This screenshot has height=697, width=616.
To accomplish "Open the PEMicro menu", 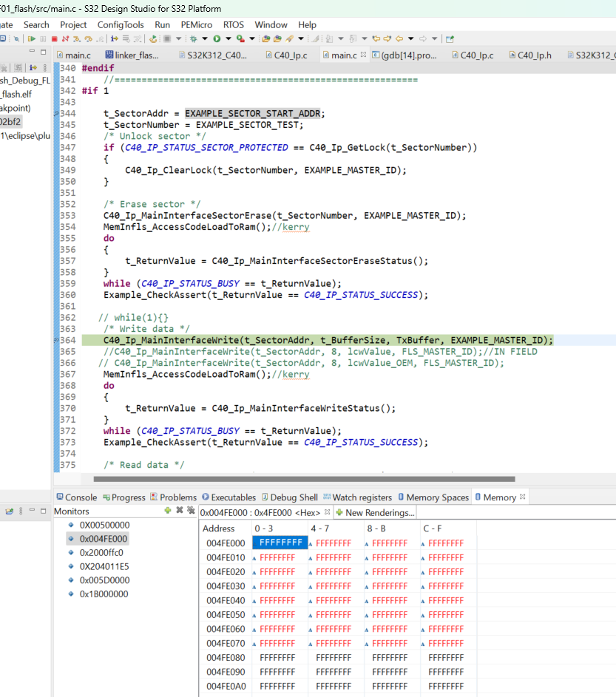I will tap(197, 25).
